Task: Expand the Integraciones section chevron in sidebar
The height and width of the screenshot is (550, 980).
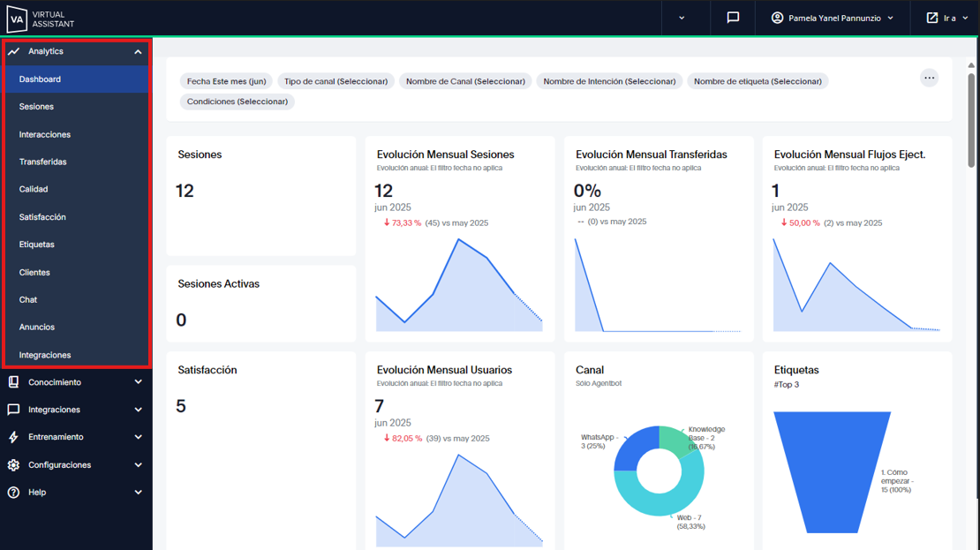Action: coord(138,410)
